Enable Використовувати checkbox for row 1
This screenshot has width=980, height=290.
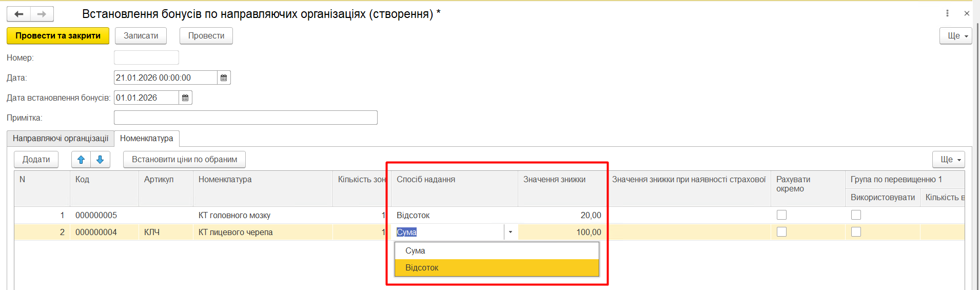point(856,215)
